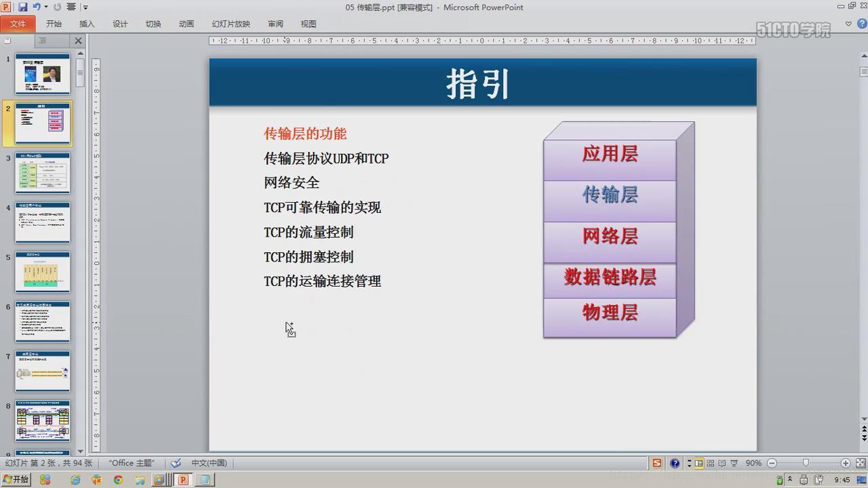Click the Sogou input method icon in status bar
The image size is (868, 488).
pos(656,463)
